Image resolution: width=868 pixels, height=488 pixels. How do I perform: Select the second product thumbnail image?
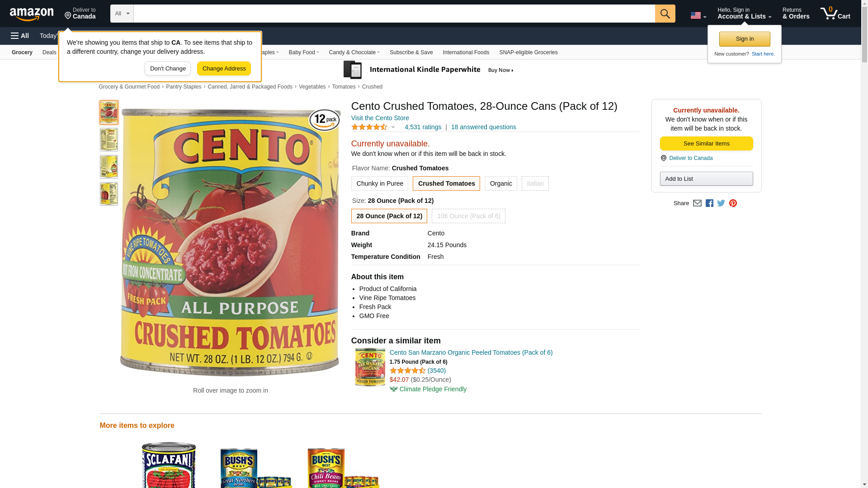tap(109, 140)
